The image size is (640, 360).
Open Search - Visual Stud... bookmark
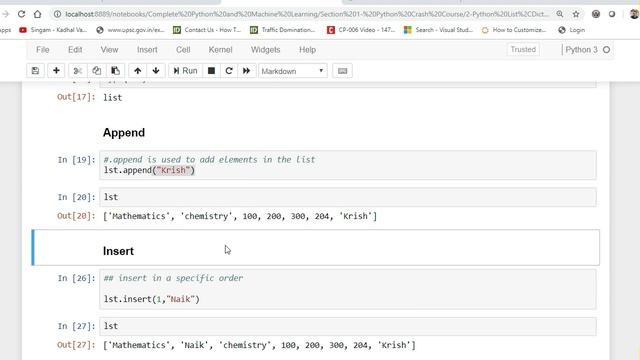pyautogui.click(x=438, y=30)
